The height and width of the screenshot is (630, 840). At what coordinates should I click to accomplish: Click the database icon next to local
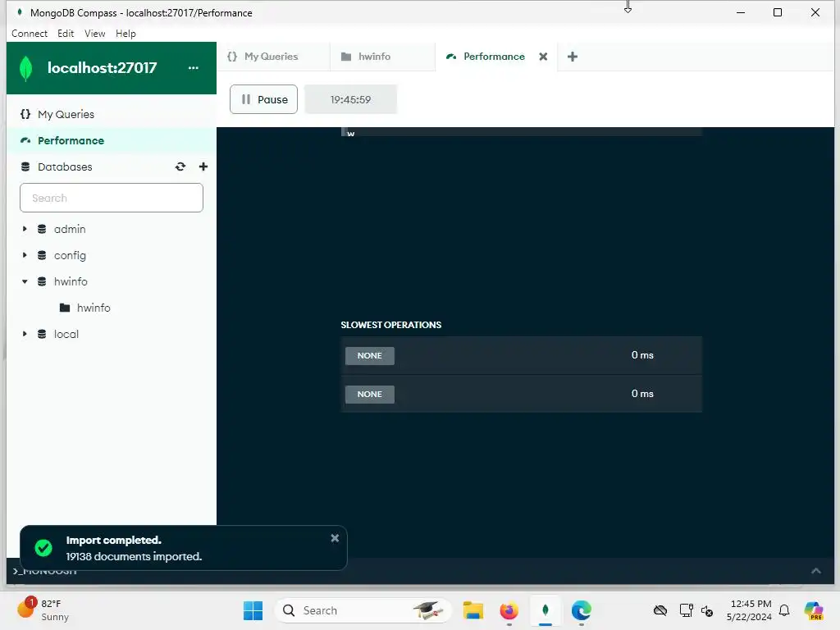pyautogui.click(x=42, y=335)
